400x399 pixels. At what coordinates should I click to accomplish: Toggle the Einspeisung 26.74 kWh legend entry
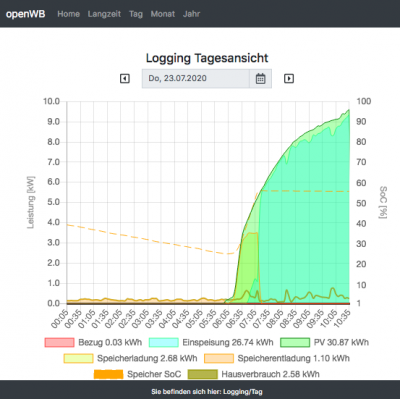coord(211,342)
